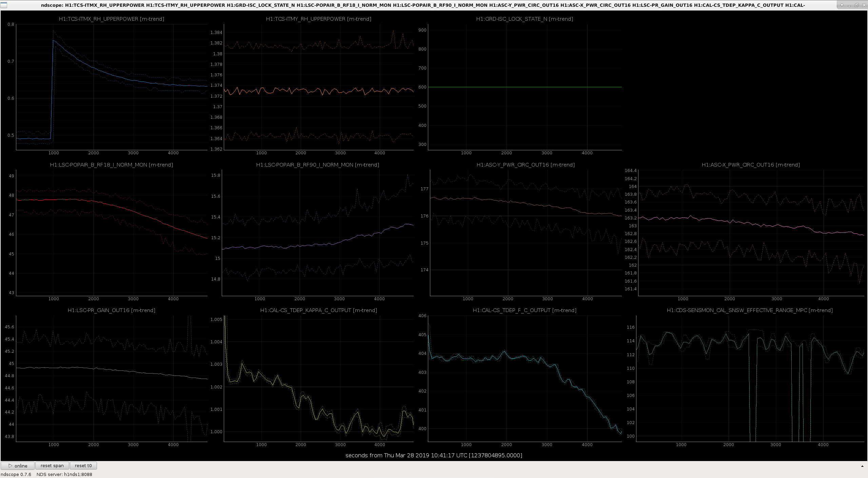Image resolution: width=868 pixels, height=478 pixels.
Task: Click the 'ndscope 0.7.6' status bar text
Action: (x=16, y=474)
